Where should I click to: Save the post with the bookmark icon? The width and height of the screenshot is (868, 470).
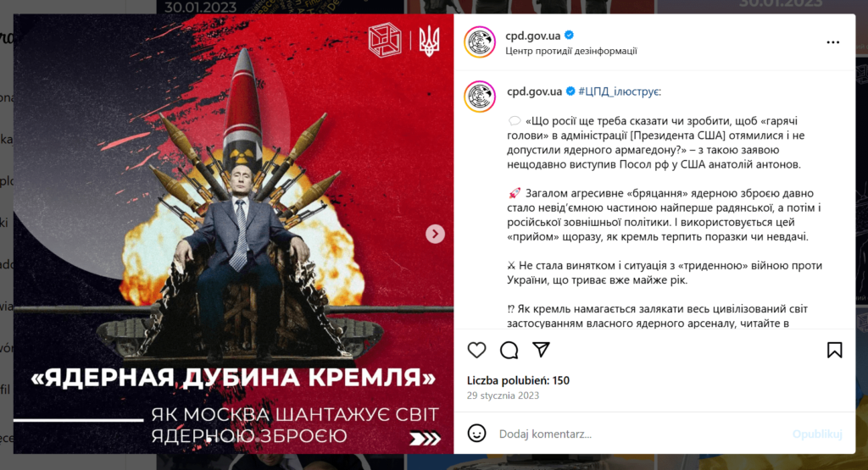(834, 350)
